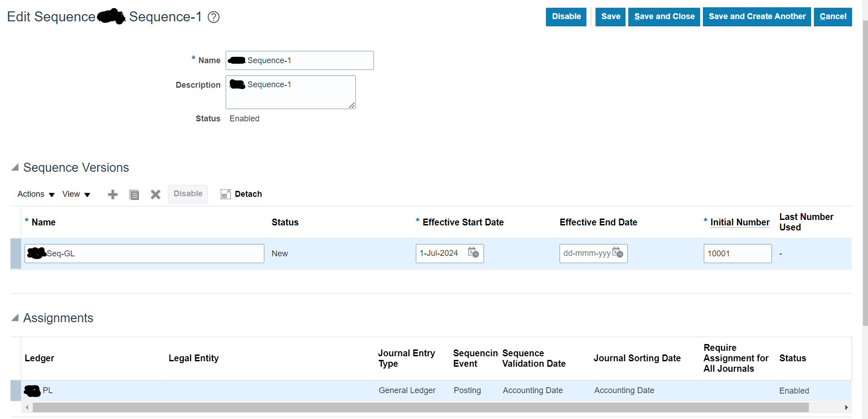Open help for the Edit Sequence page
The image size is (868, 419).
point(213,17)
